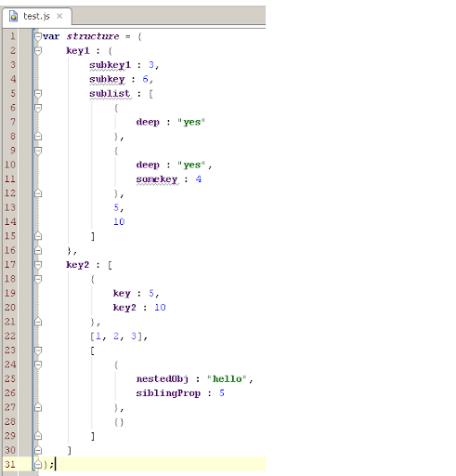Screen dimensions: 456x476
Task: Click 'key1' property on line 2
Action: (78, 51)
